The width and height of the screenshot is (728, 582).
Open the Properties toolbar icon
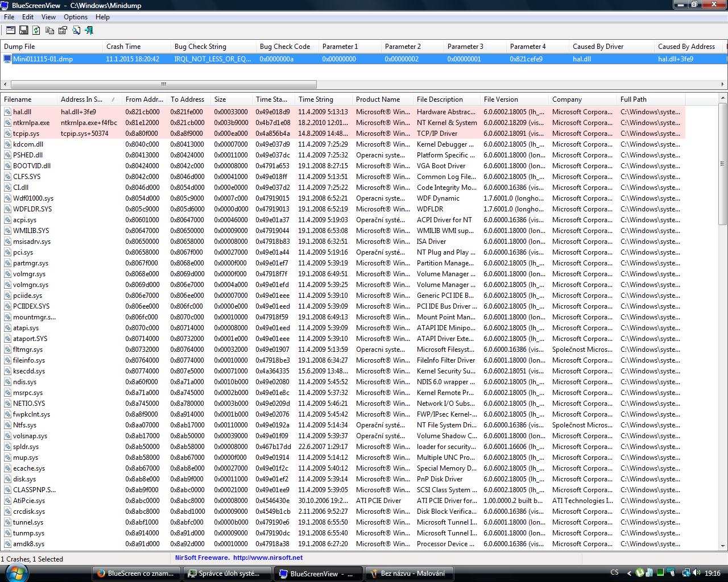(x=63, y=30)
